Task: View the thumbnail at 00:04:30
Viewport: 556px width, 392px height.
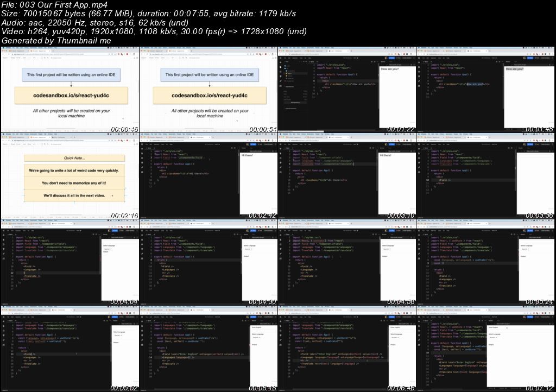Action: (208, 262)
